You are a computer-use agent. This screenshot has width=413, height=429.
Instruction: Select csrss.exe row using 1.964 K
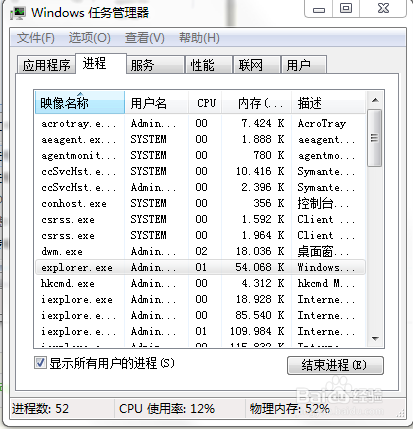pos(200,236)
